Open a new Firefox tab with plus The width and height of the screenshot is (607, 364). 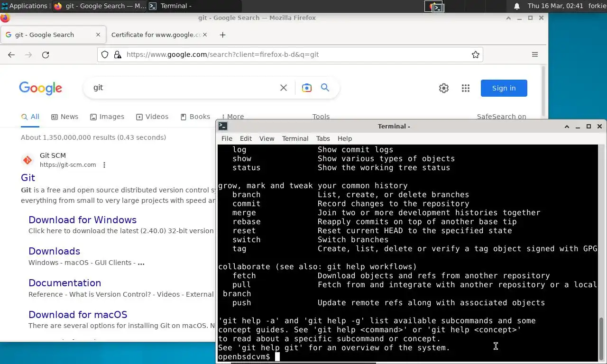point(222,35)
